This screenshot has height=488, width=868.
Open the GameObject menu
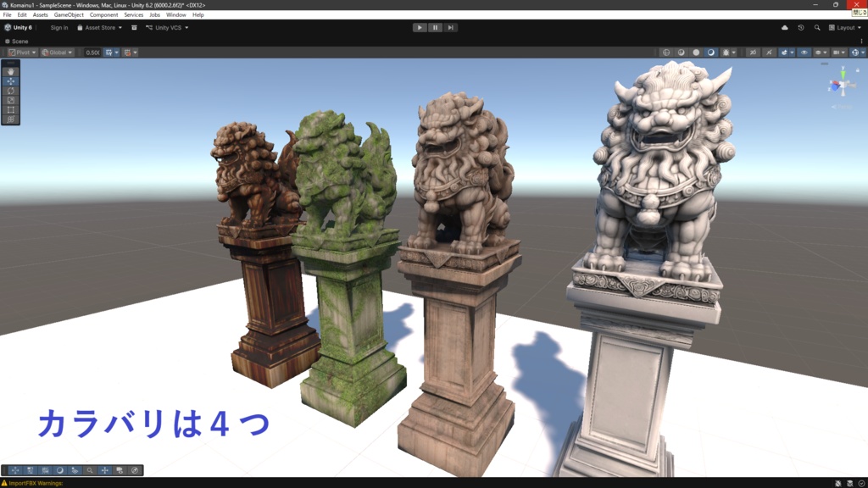point(69,15)
